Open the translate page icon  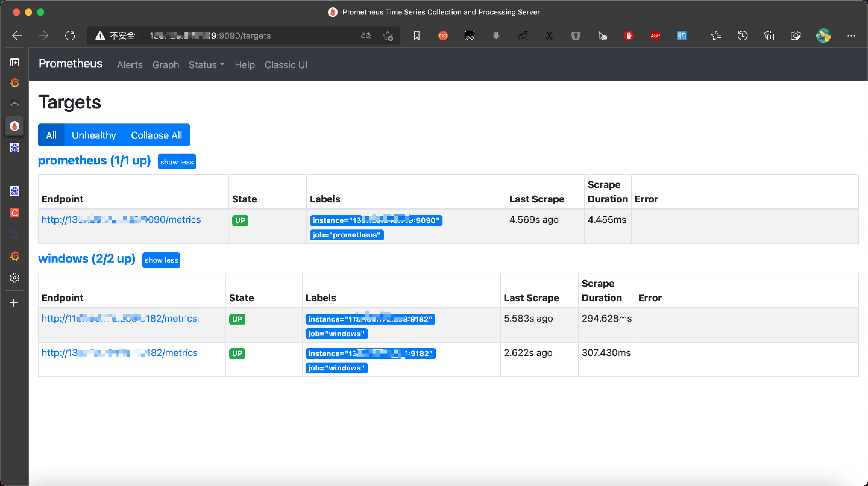tap(366, 36)
